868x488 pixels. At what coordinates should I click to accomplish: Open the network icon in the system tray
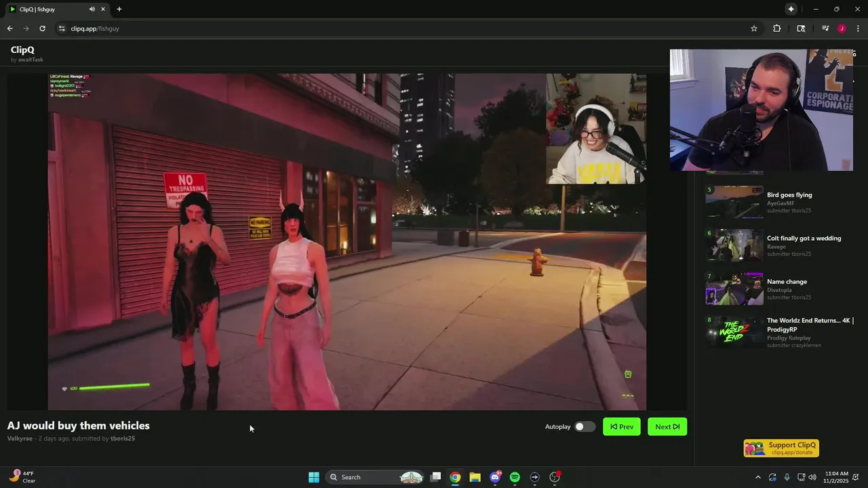coord(801,477)
